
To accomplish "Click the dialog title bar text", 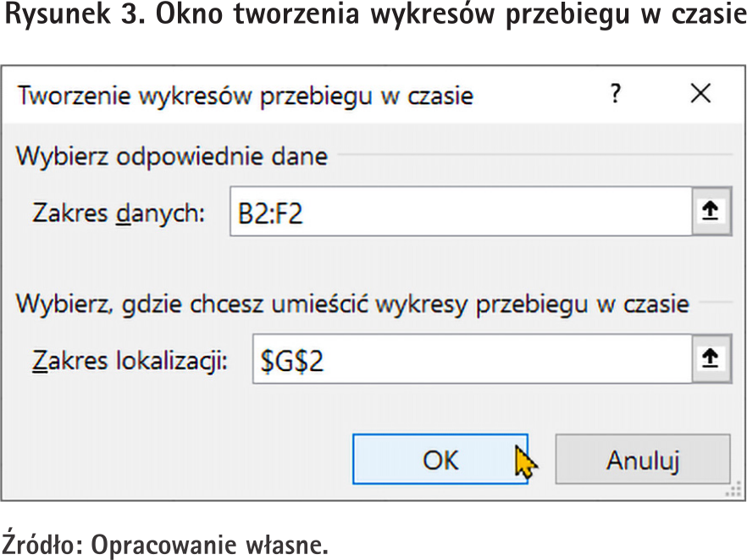I will tap(246, 96).
